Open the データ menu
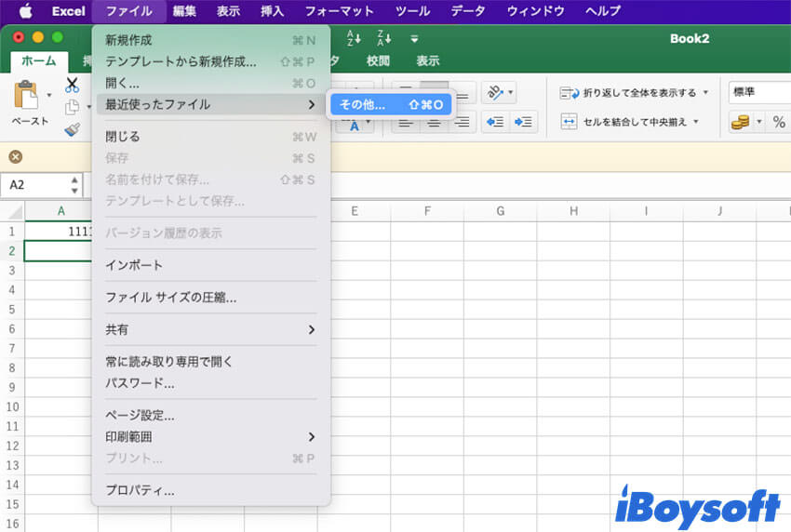Screen dimensions: 791x532 point(468,11)
